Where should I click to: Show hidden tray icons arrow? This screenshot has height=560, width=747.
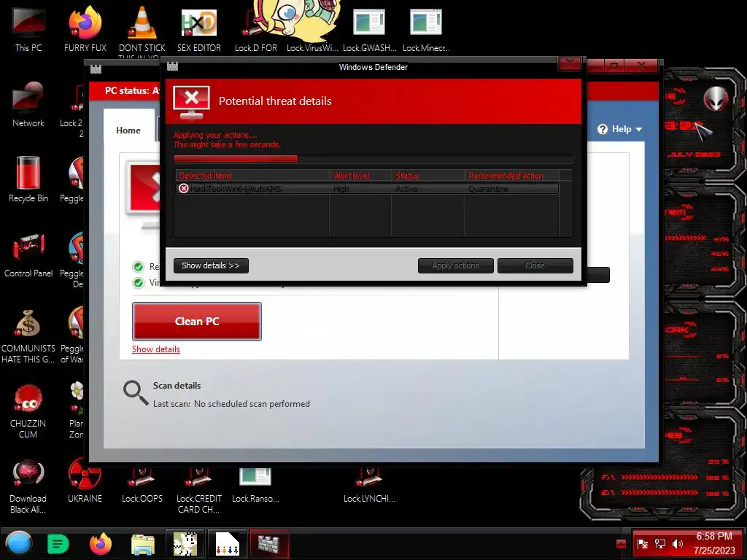click(621, 544)
